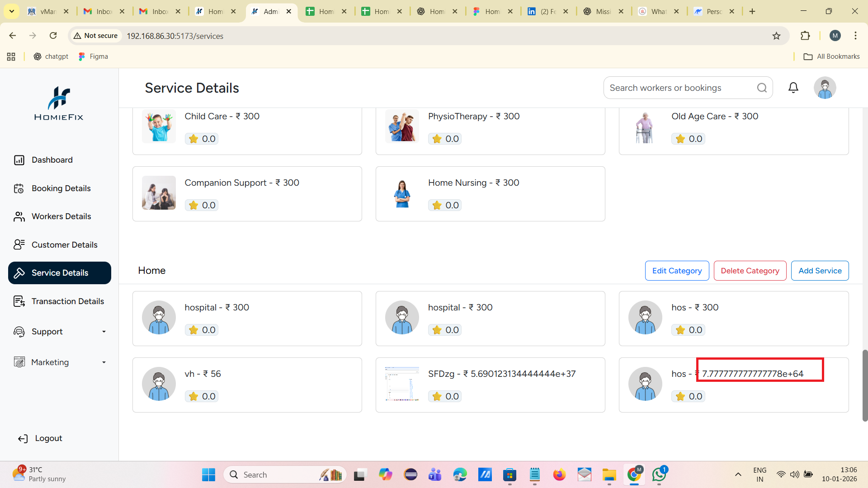Click the HomieFix logo
868x488 pixels.
59,103
